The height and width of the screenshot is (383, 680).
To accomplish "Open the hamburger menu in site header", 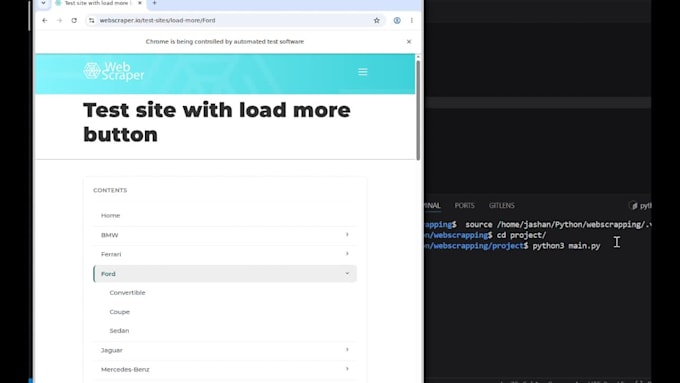I will click(x=363, y=72).
